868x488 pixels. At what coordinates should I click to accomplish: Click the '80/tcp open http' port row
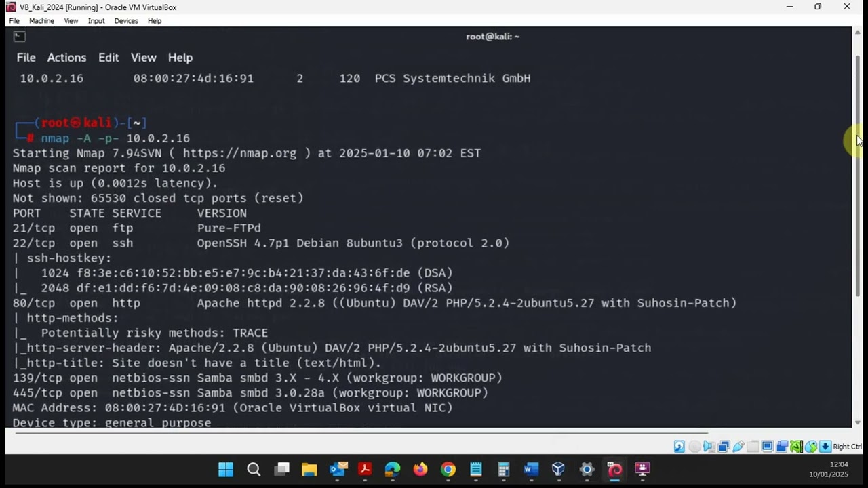[374, 303]
